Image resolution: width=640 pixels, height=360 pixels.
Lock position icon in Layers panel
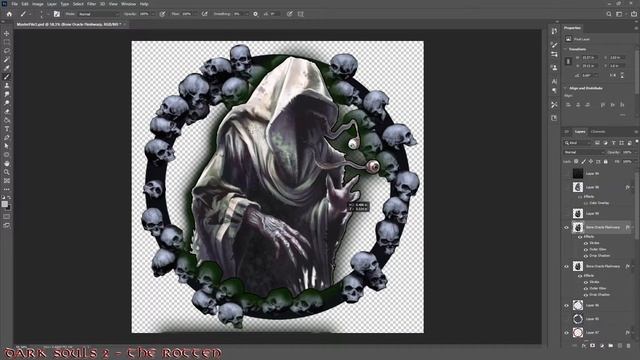point(591,162)
